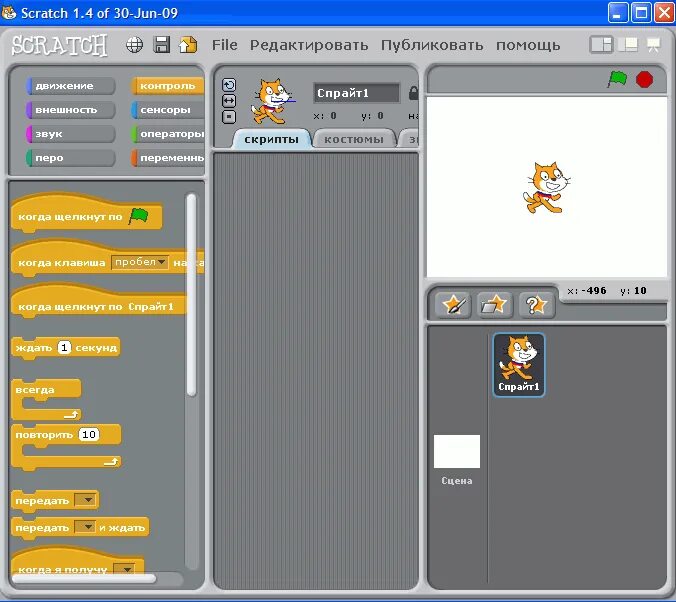Image resolution: width=676 pixels, height=602 pixels.
Task: Open the File menu
Action: [x=225, y=45]
